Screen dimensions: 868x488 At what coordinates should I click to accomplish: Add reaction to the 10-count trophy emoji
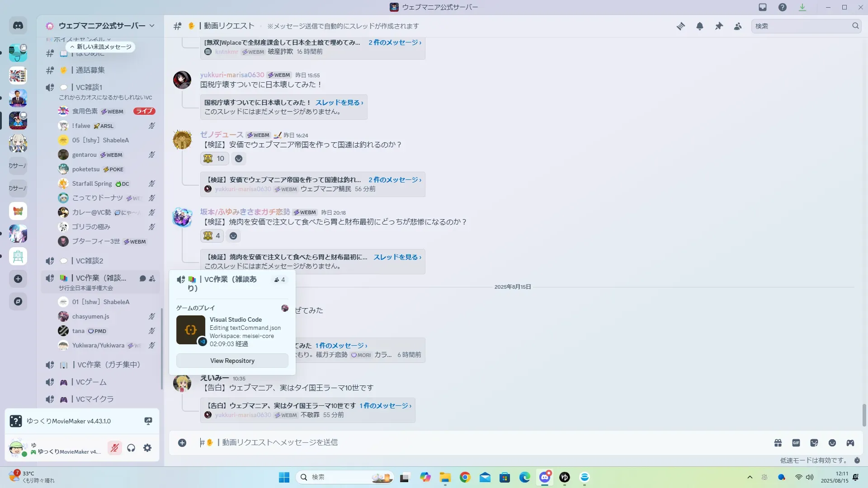coord(214,159)
